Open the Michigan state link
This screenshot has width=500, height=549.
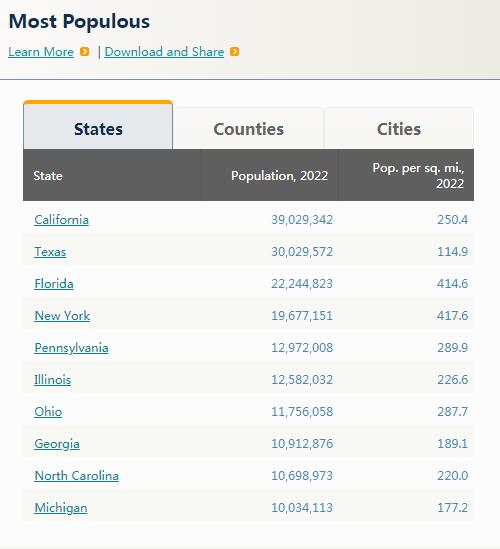(x=61, y=508)
